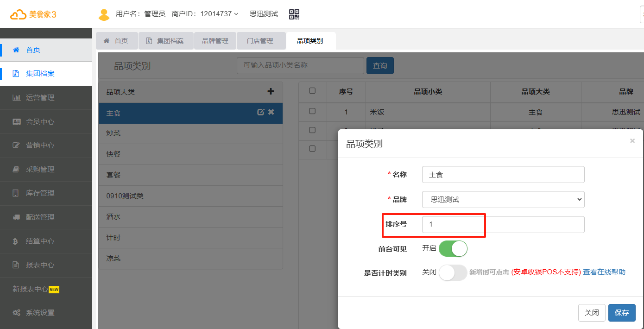Switch to the 品牌管理 tab
644x329 pixels.
tap(215, 41)
